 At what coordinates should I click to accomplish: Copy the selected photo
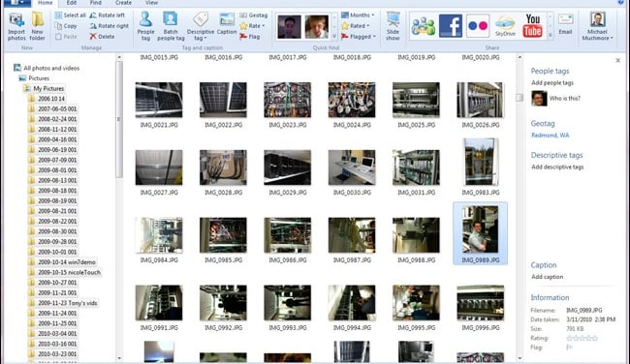click(x=66, y=26)
